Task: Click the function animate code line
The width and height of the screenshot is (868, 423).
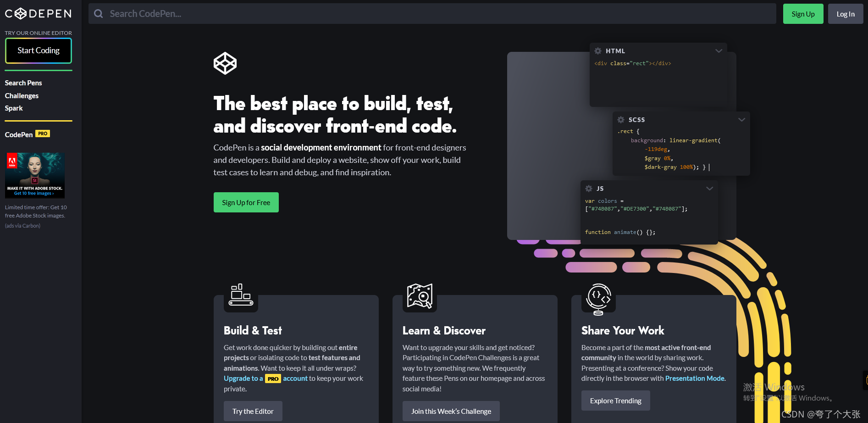Action: pyautogui.click(x=620, y=232)
